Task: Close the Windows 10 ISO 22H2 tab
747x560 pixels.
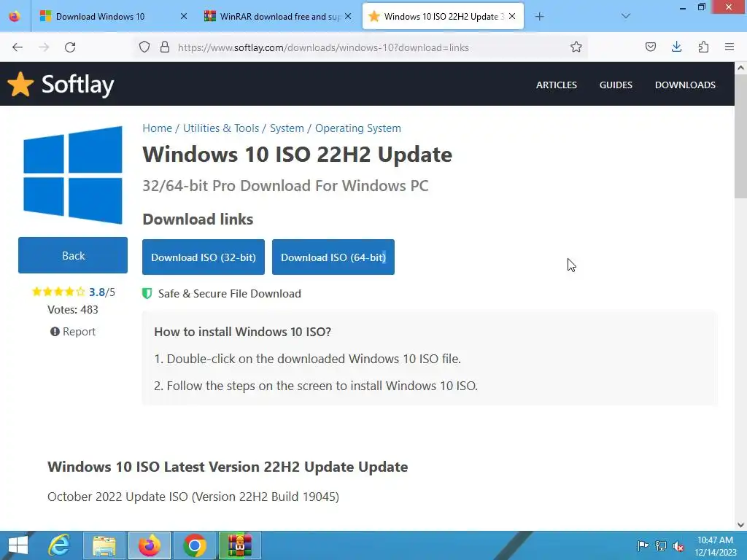Action: (x=512, y=16)
